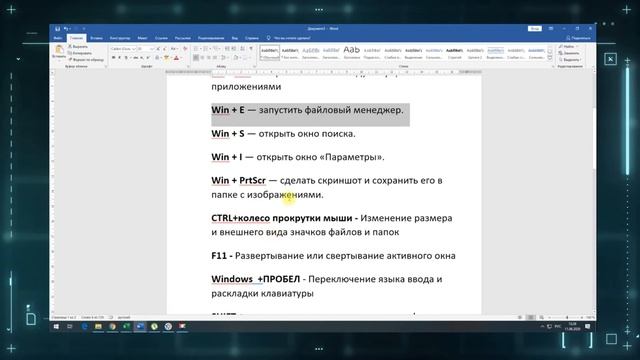
Task: Toggle left text alignment
Action: (196, 58)
